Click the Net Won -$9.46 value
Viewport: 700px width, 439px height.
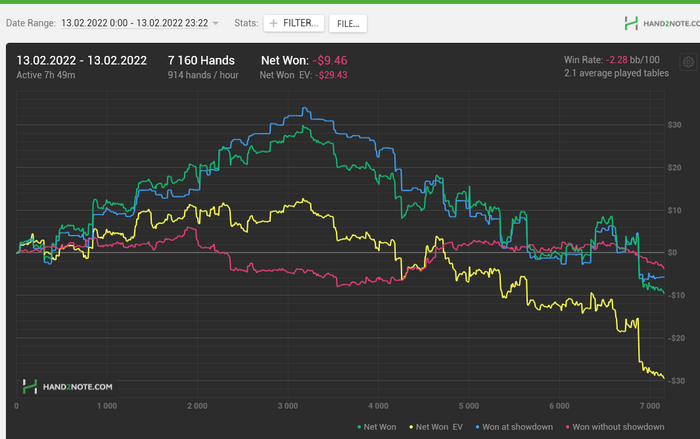click(x=330, y=60)
